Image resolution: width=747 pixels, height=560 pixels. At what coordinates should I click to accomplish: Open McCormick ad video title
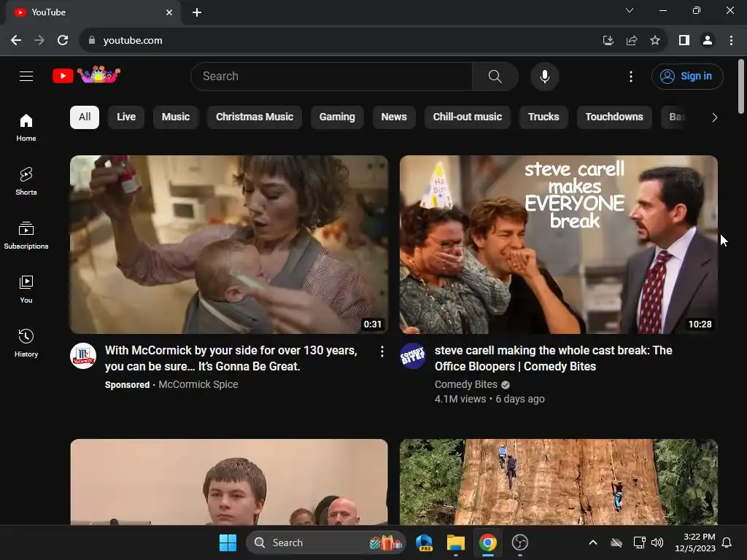click(231, 358)
